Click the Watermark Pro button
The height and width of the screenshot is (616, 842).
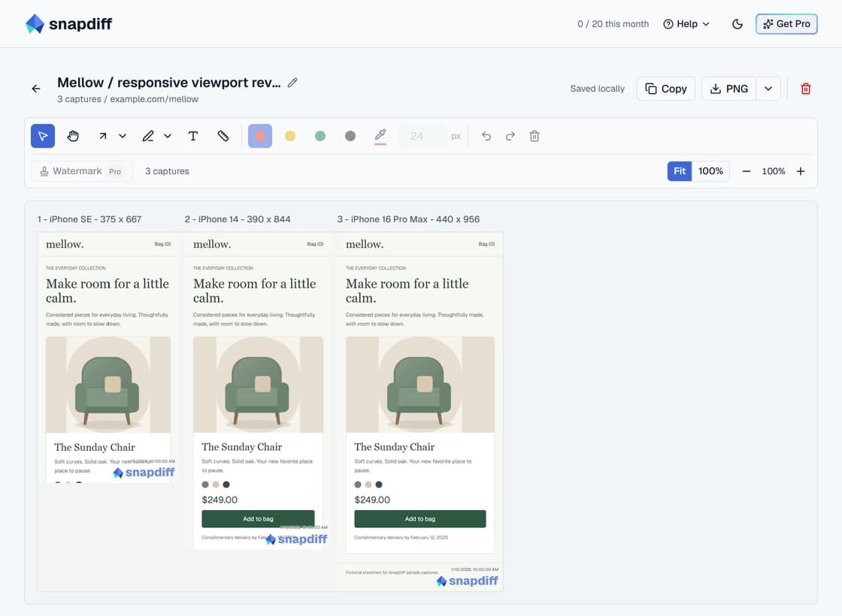(x=82, y=171)
